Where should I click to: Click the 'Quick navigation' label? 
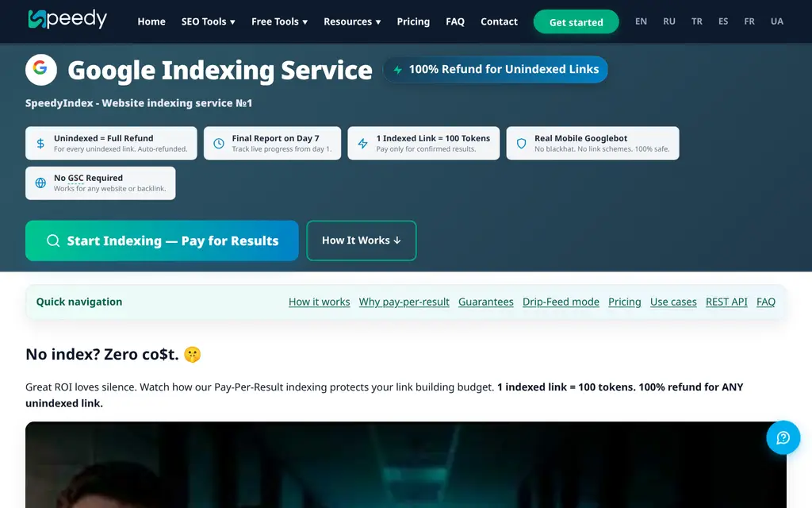pyautogui.click(x=79, y=302)
